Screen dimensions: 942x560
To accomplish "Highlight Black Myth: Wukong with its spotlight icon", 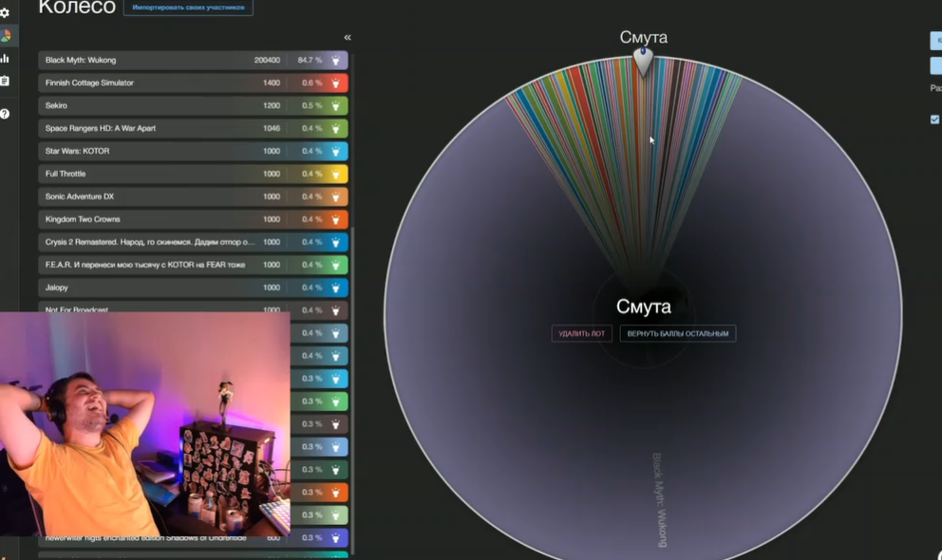I will (x=336, y=60).
